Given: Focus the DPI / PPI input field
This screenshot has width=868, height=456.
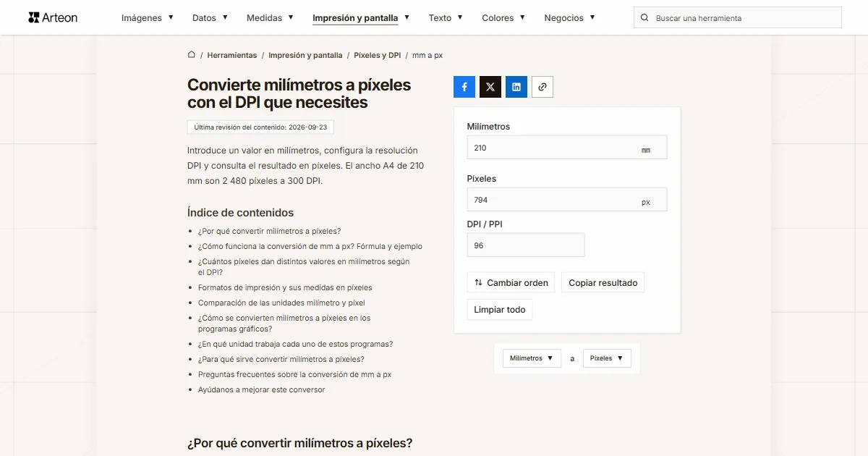Looking at the screenshot, I should click(x=526, y=245).
